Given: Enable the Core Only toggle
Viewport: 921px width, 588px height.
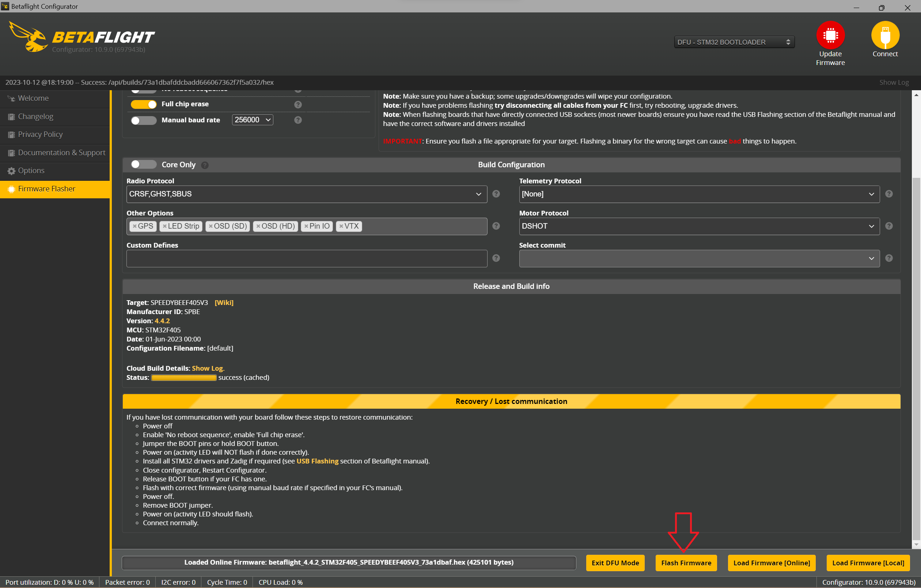Looking at the screenshot, I should (144, 164).
